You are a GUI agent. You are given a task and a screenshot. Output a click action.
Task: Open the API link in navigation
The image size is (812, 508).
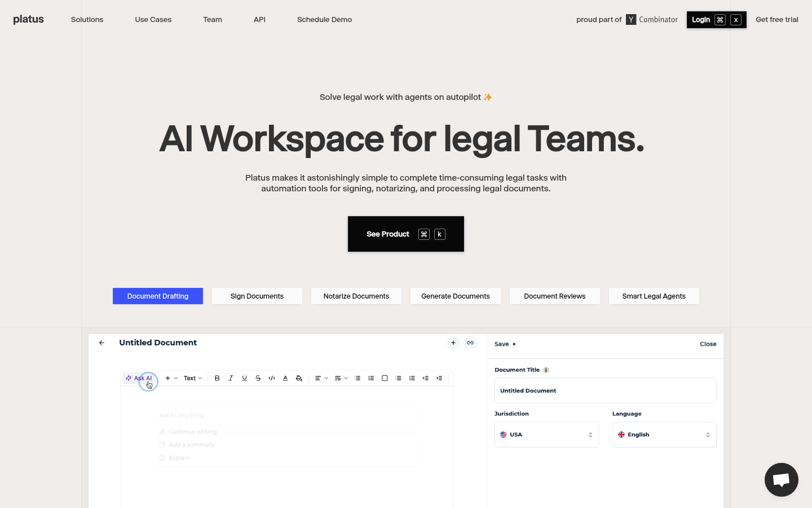(x=259, y=20)
